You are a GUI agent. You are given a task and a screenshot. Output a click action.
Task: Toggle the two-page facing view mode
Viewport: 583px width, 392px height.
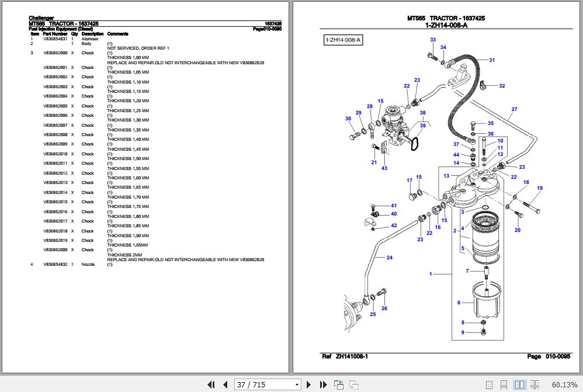point(519,384)
